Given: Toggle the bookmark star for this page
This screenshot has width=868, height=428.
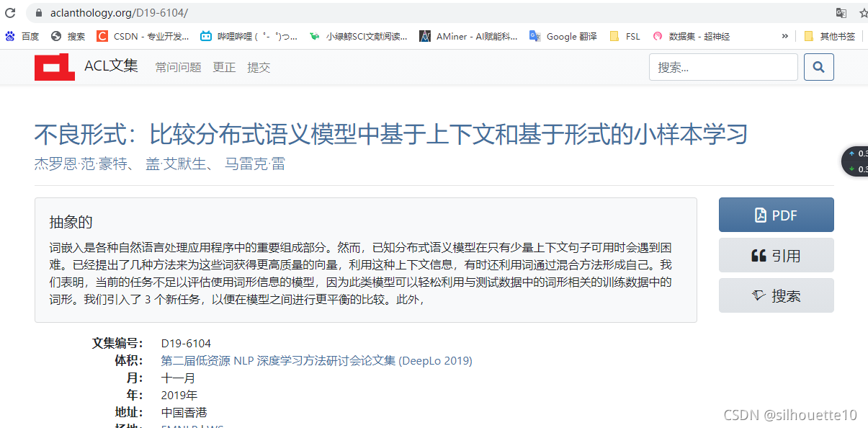Looking at the screenshot, I should (862, 12).
